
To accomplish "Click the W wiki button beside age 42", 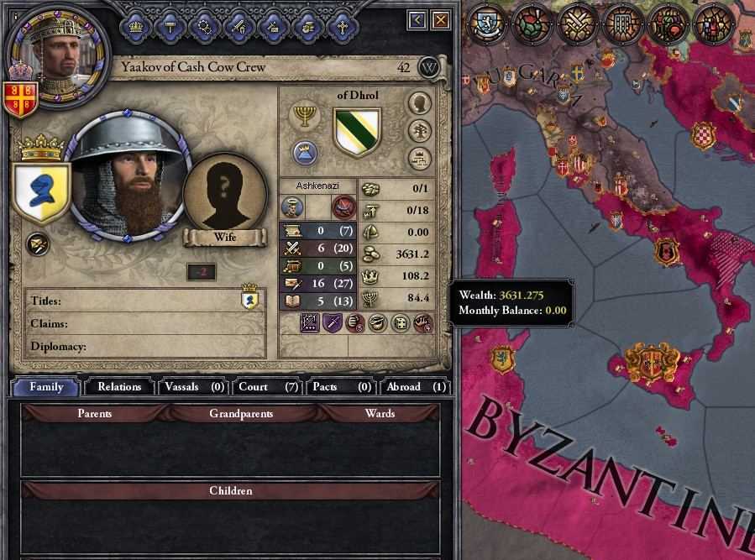I will tap(428, 67).
